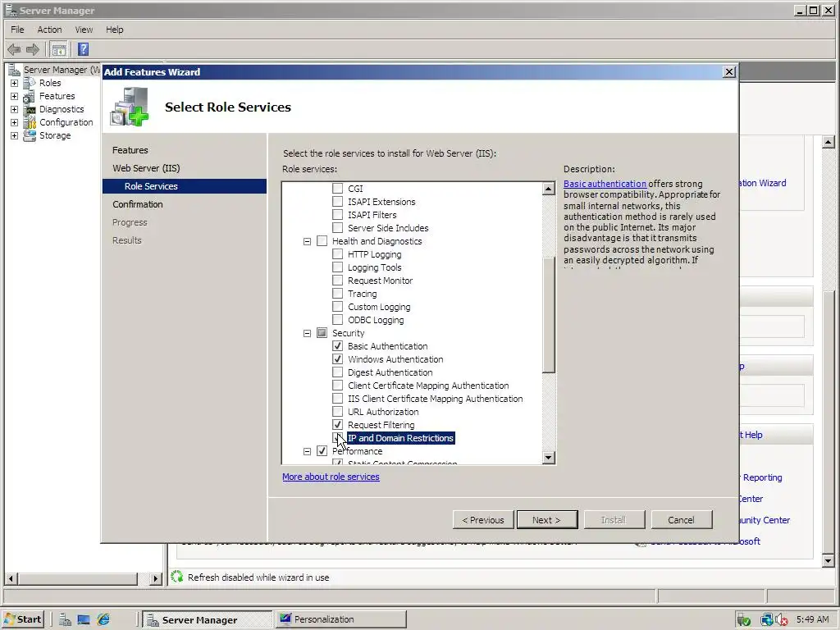Click the Storage node icon in tree
Image resolution: width=840 pixels, height=630 pixels.
click(30, 135)
